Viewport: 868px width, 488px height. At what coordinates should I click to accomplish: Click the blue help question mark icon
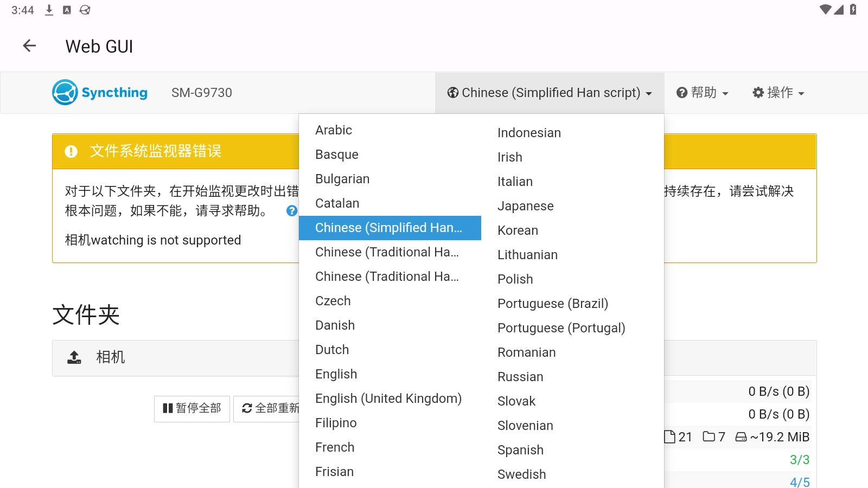(292, 210)
